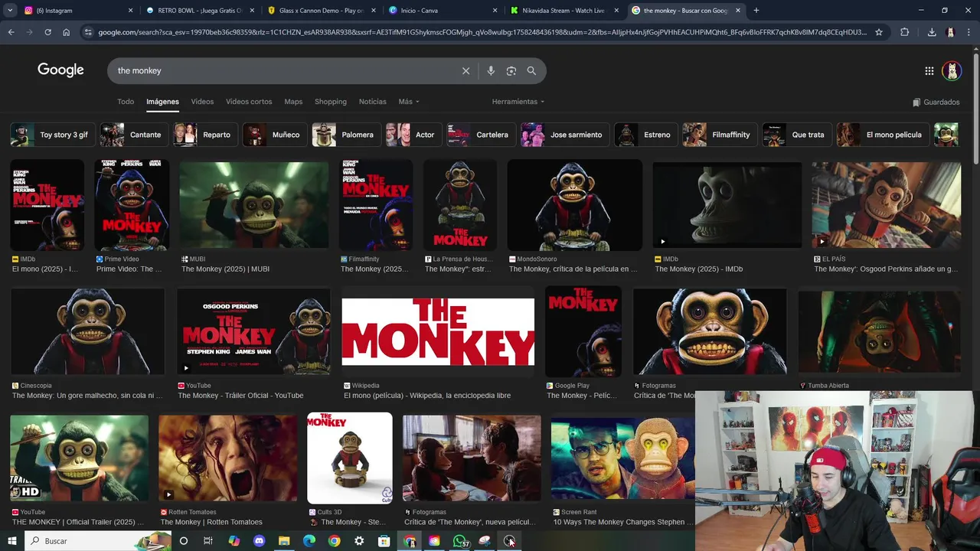980x551 pixels.
Task: Switch to the Maps results tab
Action: pyautogui.click(x=293, y=102)
